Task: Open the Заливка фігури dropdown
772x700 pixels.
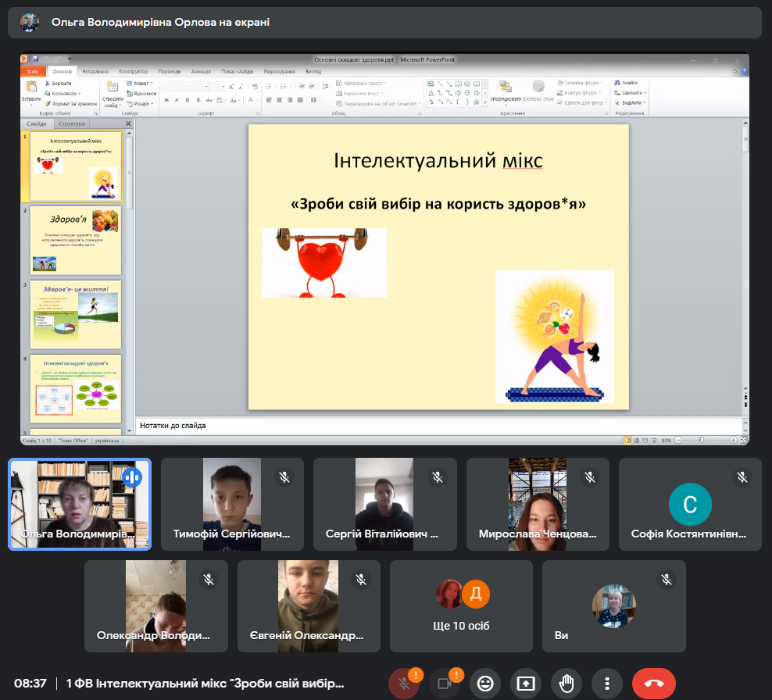Action: [x=581, y=83]
